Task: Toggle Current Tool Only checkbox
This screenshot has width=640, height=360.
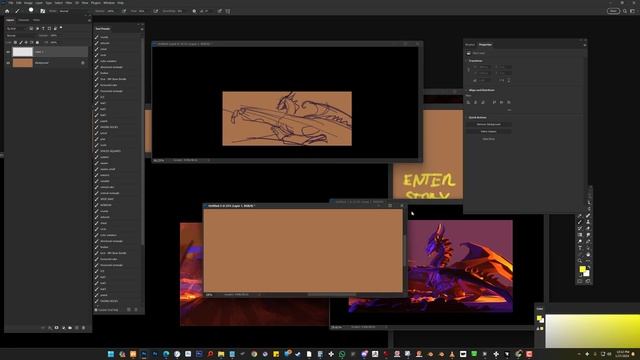Action: pyautogui.click(x=96, y=310)
